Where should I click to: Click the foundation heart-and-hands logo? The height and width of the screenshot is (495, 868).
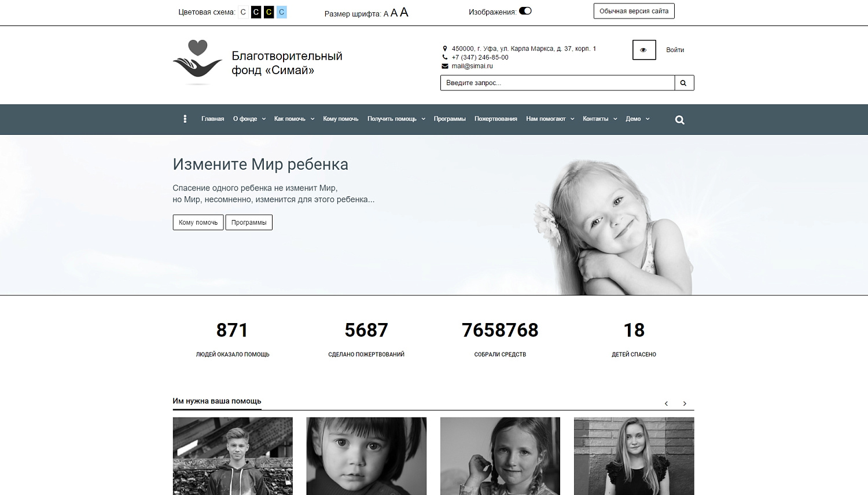click(x=197, y=62)
